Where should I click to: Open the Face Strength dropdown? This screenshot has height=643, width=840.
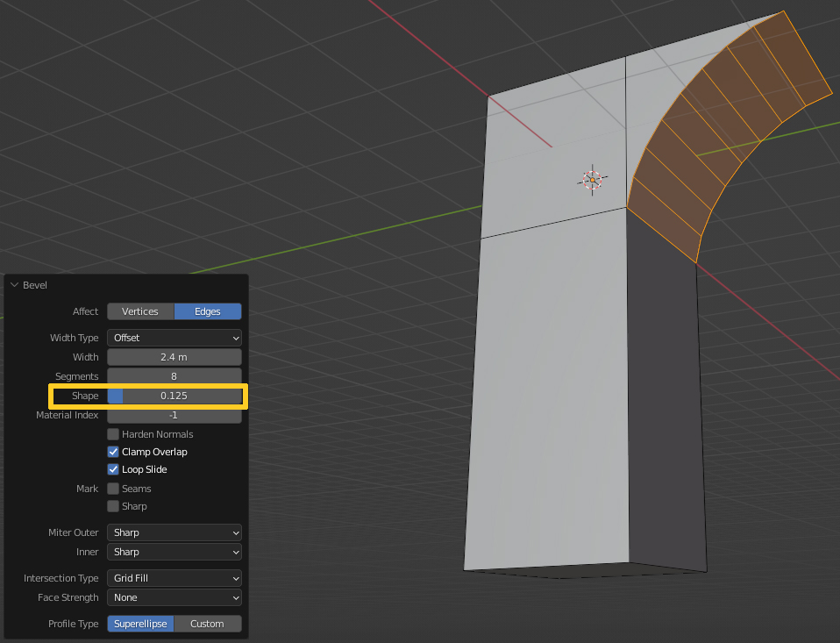pyautogui.click(x=174, y=597)
